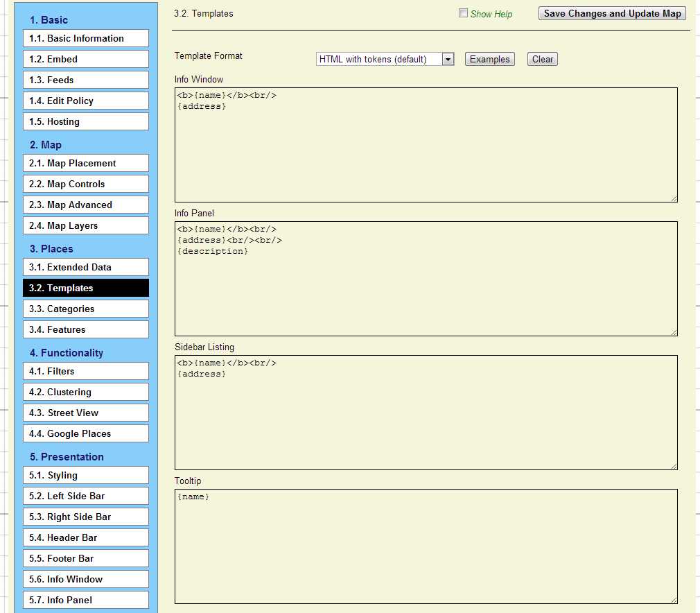Select 5.5. Footer Bar
This screenshot has width=700, height=613.
86,558
